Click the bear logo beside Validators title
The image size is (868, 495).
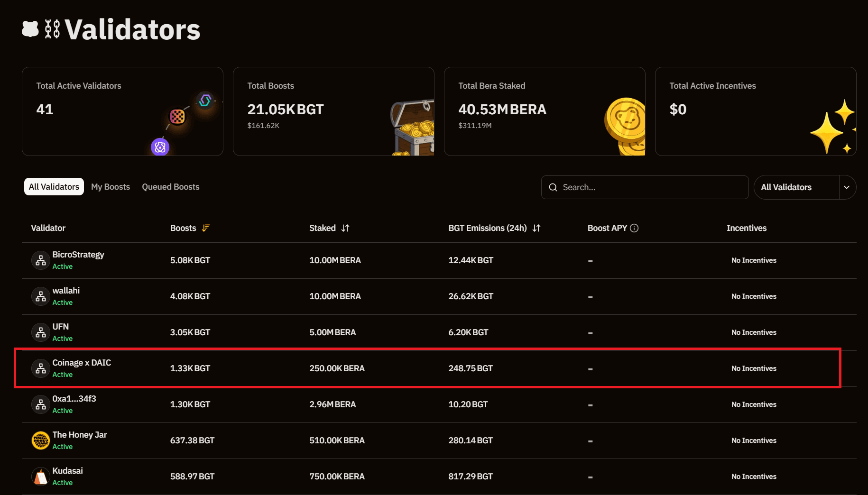[x=30, y=29]
